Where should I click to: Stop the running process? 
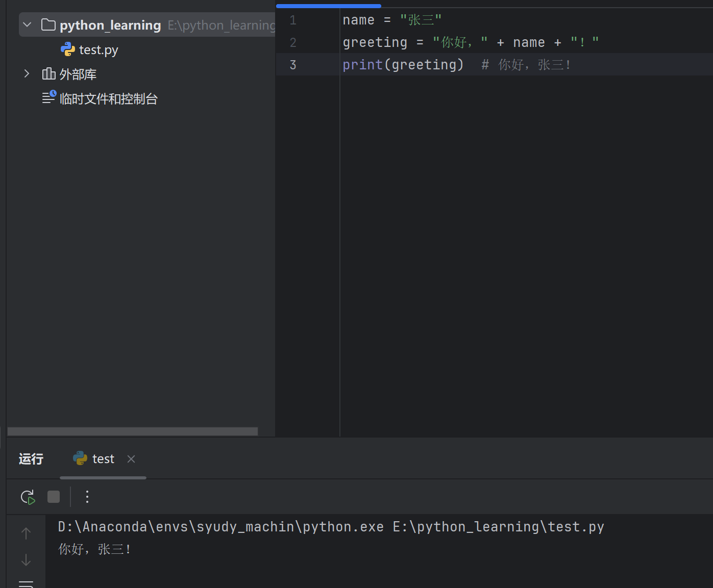tap(54, 497)
